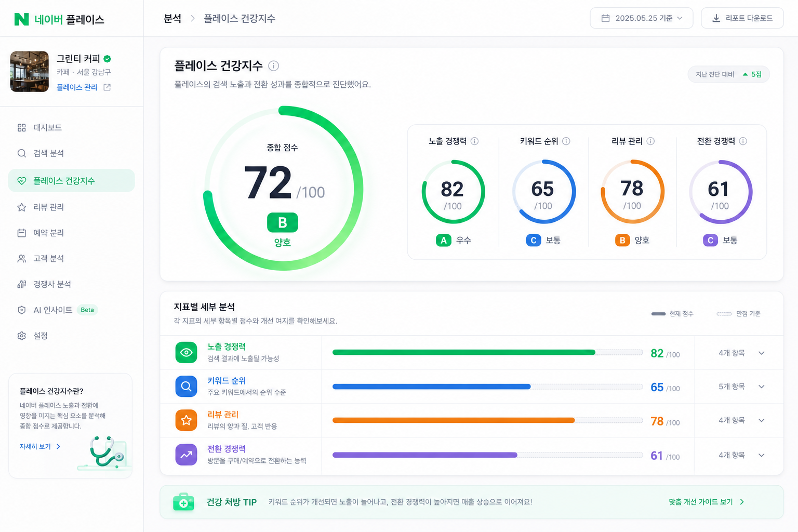Expand the 노출 경쟁력 4개 항목 row
The width and height of the screenshot is (798, 532).
click(x=762, y=353)
